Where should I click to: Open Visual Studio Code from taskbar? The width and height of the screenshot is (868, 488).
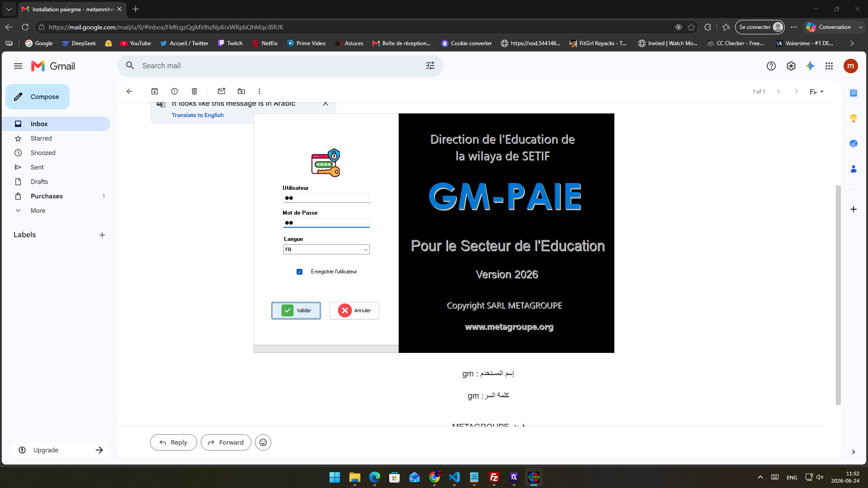coord(454,477)
